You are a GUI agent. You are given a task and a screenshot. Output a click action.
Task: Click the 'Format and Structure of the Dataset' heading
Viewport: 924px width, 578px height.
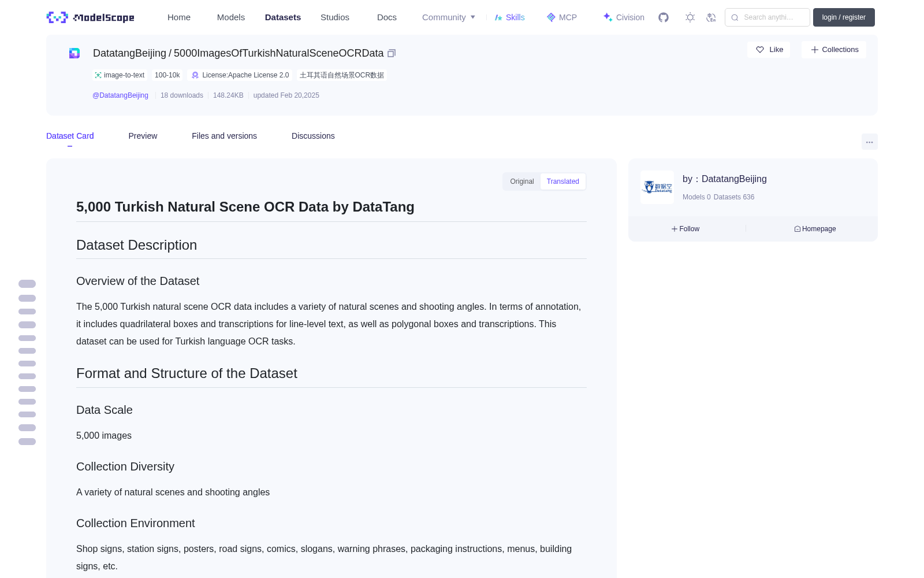(x=187, y=373)
